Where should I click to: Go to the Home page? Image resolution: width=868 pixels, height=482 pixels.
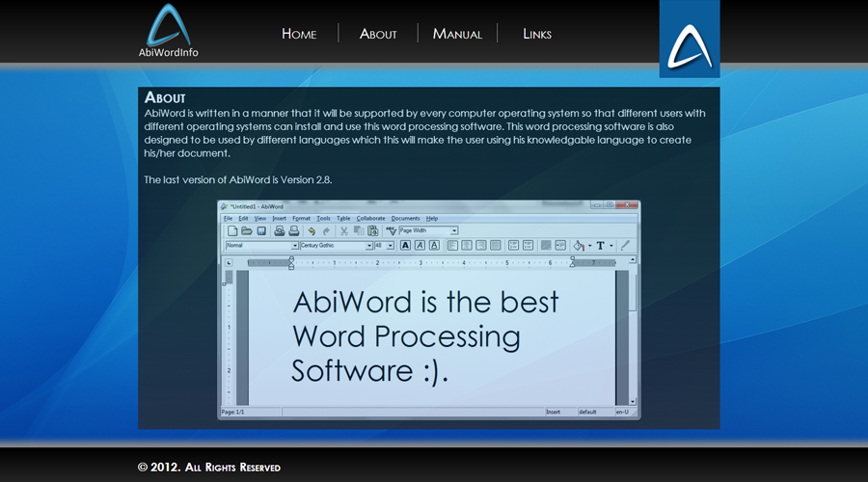coord(299,34)
